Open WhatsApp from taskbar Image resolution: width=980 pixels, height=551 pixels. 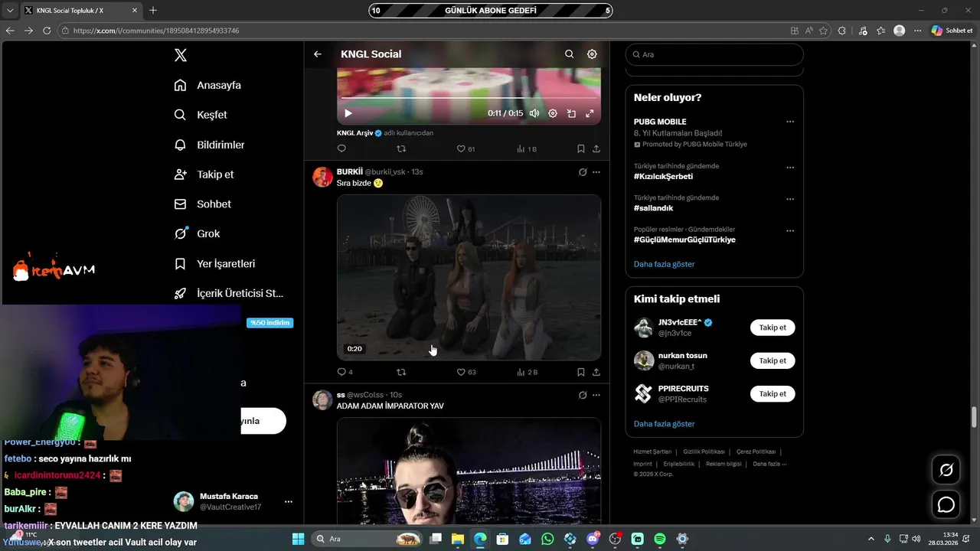click(x=547, y=539)
